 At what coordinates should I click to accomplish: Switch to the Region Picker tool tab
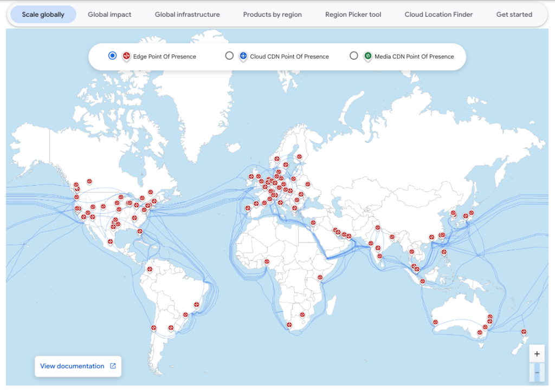pyautogui.click(x=353, y=15)
